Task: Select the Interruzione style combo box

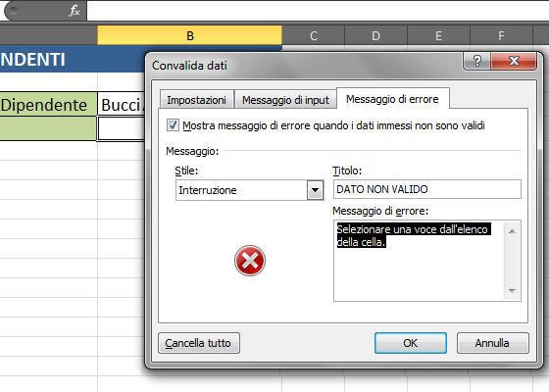Action: point(249,190)
